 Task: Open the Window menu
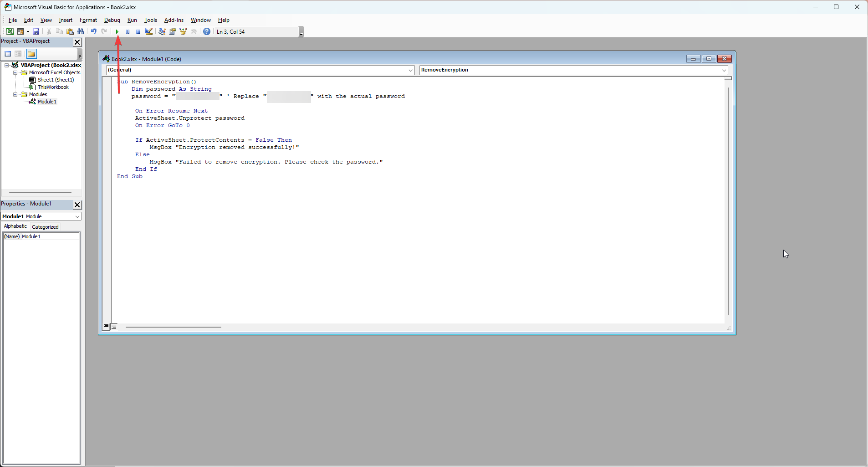201,20
